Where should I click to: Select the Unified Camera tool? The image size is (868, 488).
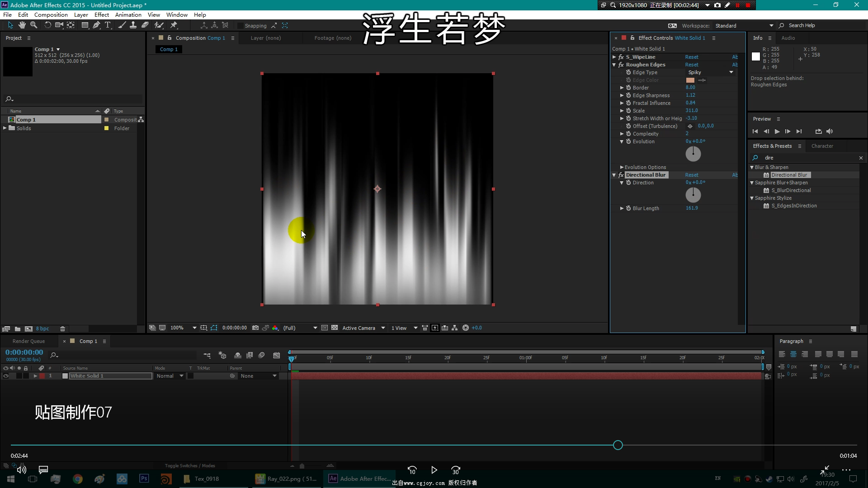(59, 25)
